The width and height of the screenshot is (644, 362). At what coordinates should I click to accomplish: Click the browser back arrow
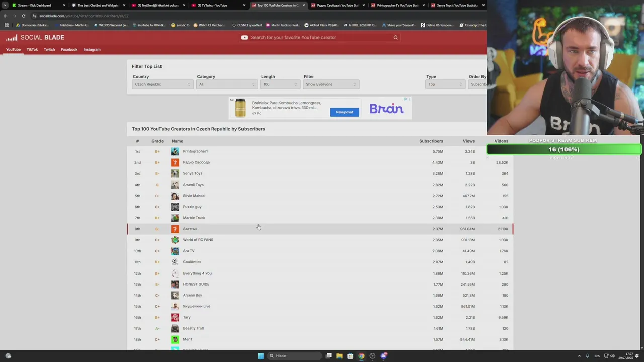[x=6, y=16]
